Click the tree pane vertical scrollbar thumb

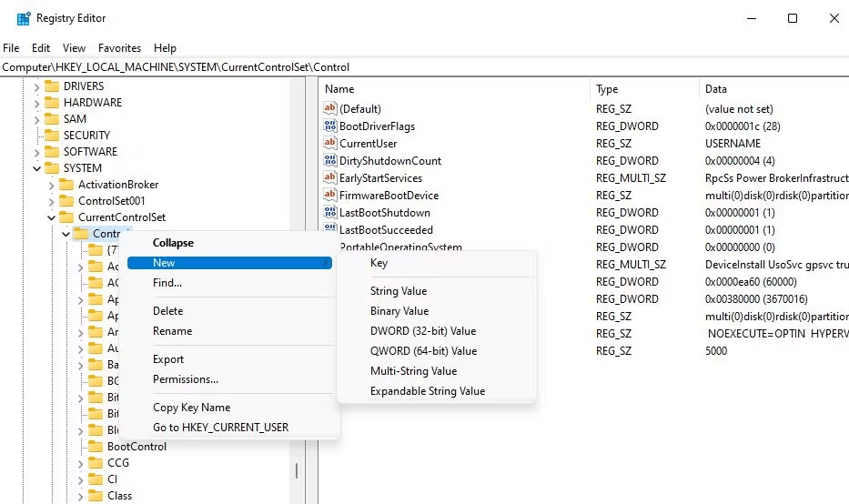(297, 470)
